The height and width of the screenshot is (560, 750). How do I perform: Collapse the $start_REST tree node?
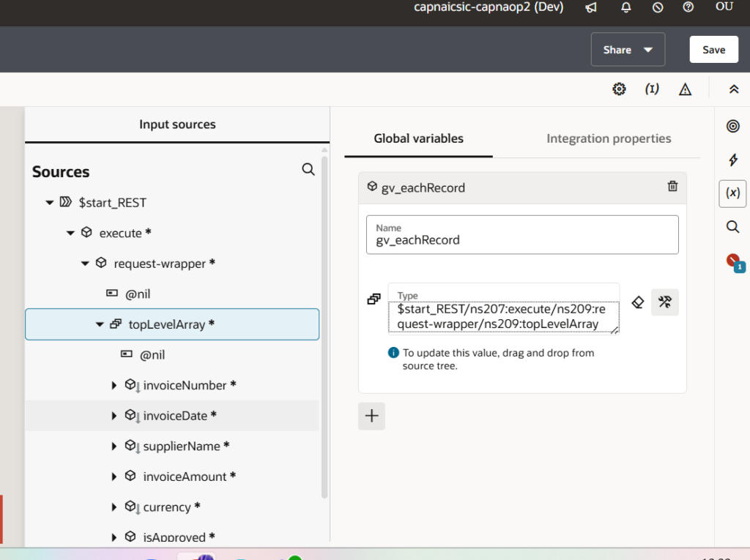point(50,203)
